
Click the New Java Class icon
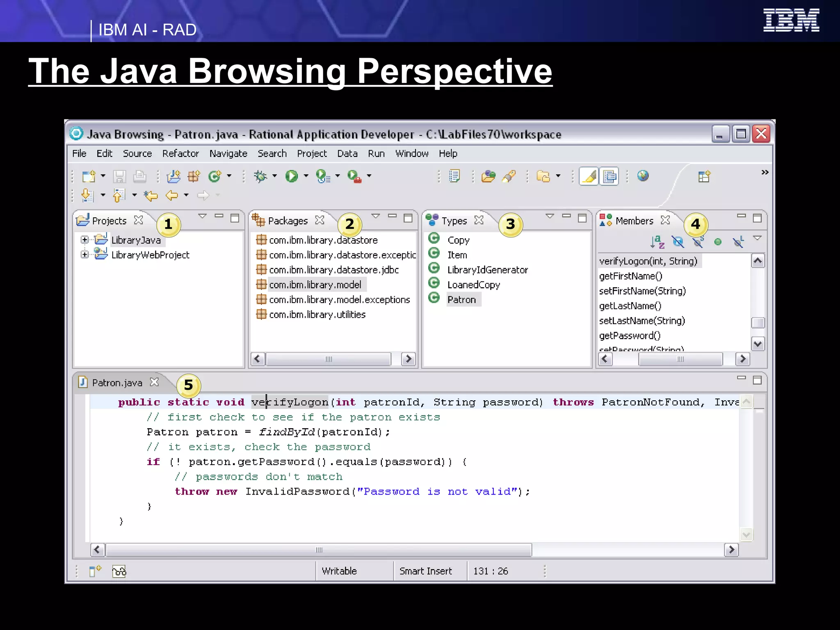[215, 176]
